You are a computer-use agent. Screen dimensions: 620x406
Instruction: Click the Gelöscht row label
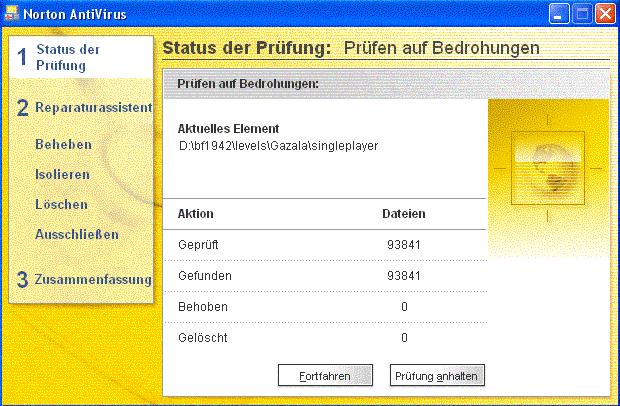click(202, 337)
